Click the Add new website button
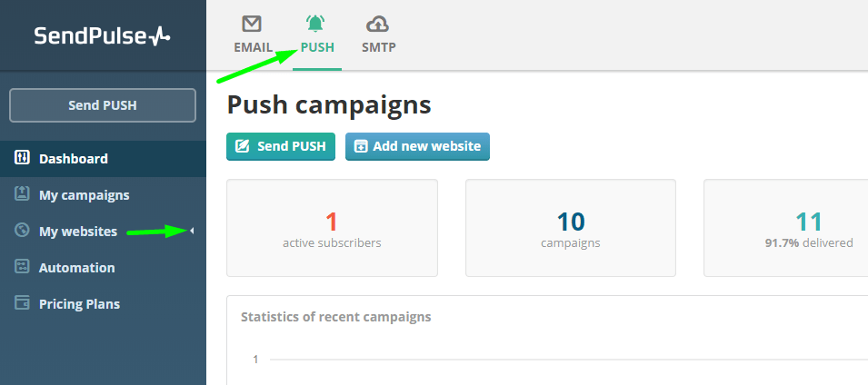868x385 pixels. click(x=417, y=146)
